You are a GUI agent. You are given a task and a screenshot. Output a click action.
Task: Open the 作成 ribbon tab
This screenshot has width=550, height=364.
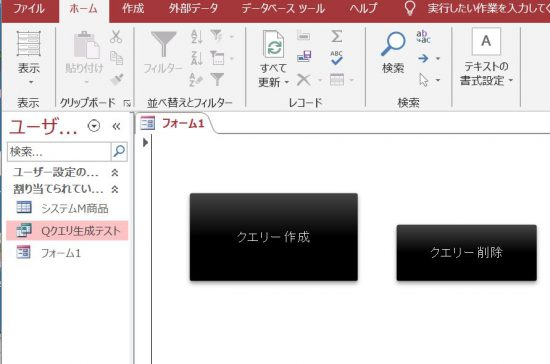(133, 8)
